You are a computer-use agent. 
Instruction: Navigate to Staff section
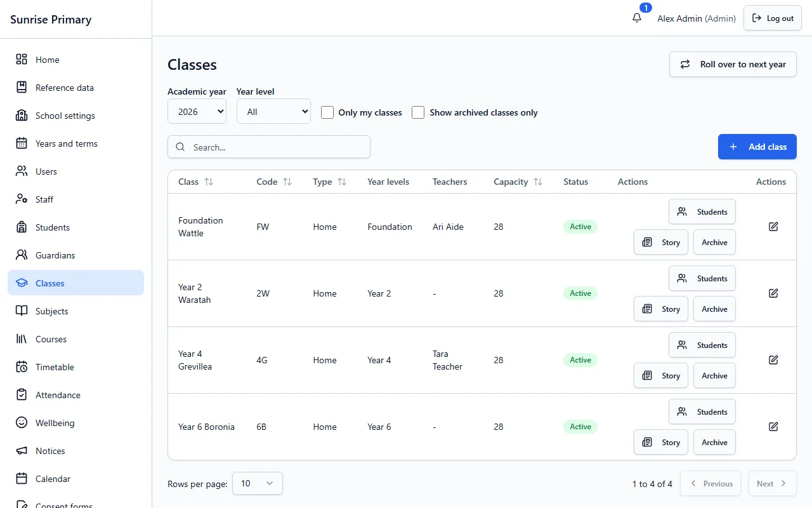point(76,199)
